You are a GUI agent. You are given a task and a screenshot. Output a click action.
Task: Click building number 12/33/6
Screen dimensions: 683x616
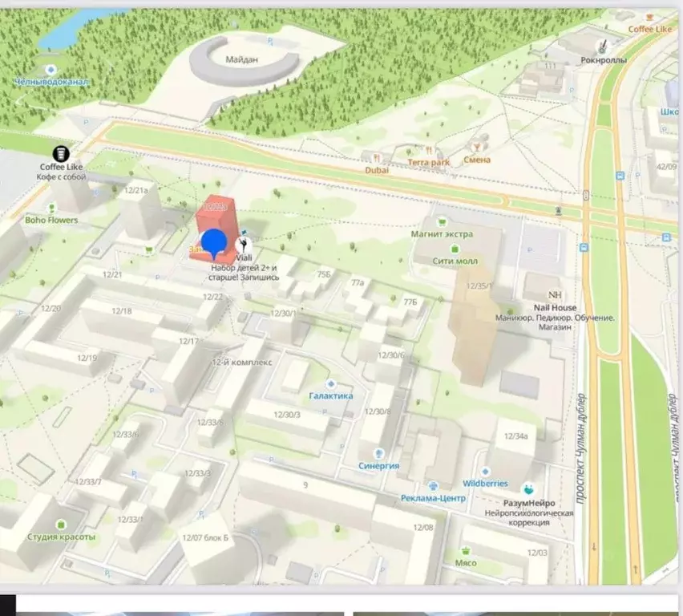tap(125, 434)
